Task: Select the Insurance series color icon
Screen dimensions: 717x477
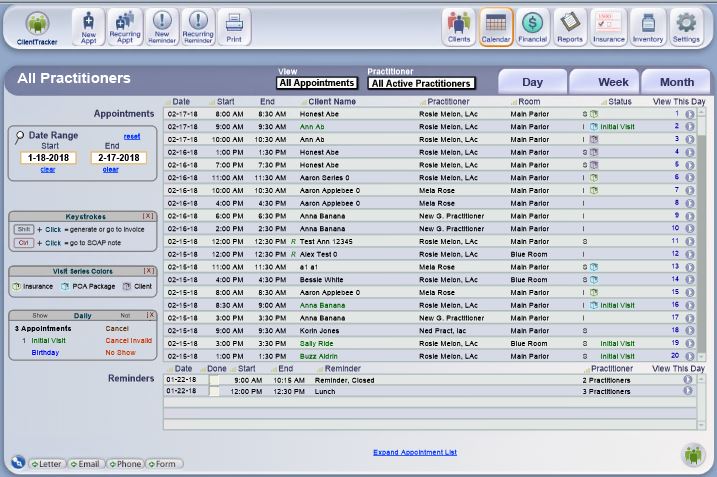Action: pyautogui.click(x=16, y=286)
